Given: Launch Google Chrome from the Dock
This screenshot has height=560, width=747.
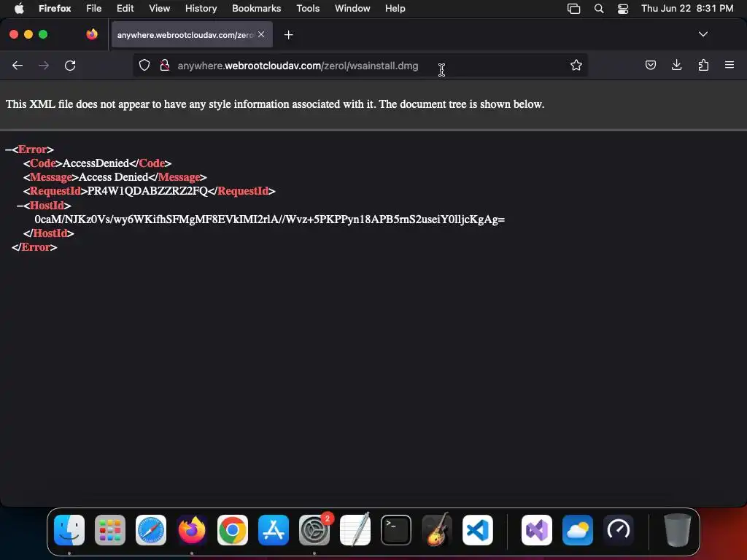Looking at the screenshot, I should click(233, 530).
